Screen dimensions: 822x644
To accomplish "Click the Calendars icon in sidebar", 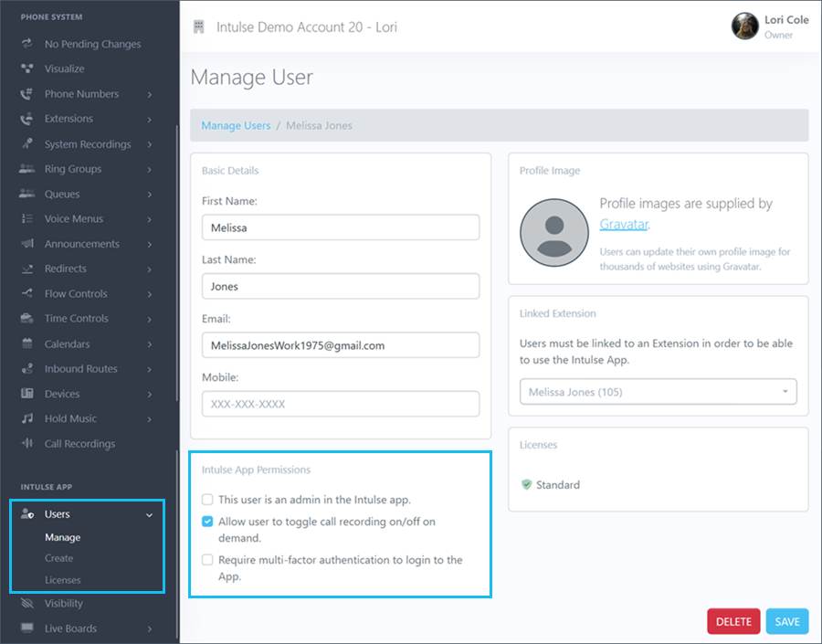I will 27,344.
